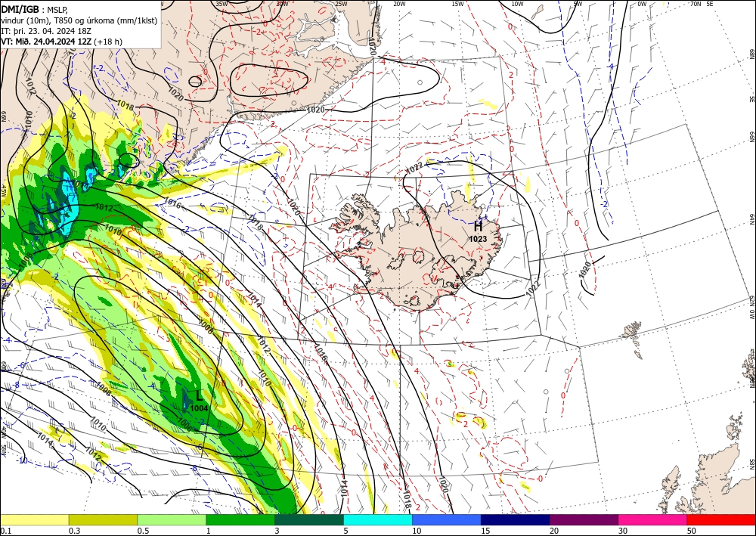Click the red 50+ legend swatch

click(x=721, y=519)
